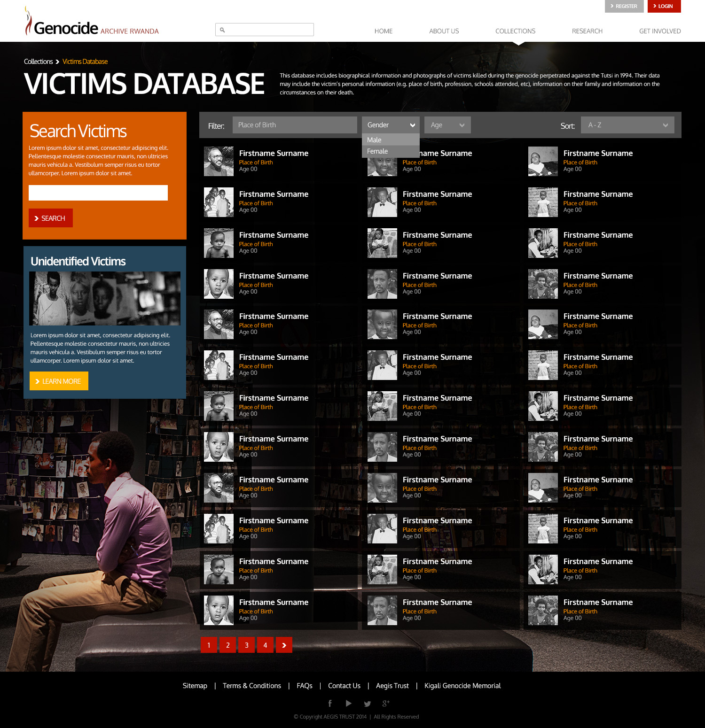
Task: Select Female from the Gender list
Action: pyautogui.click(x=377, y=151)
